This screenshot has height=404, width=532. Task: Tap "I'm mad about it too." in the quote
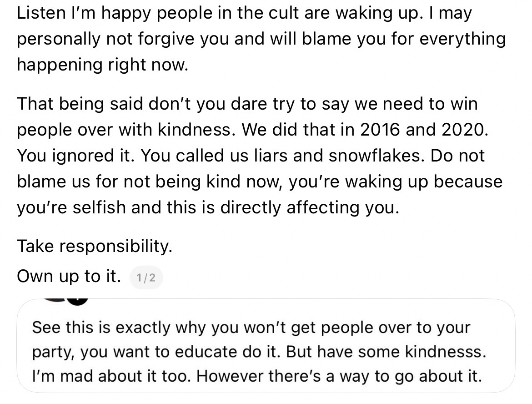tap(112, 376)
